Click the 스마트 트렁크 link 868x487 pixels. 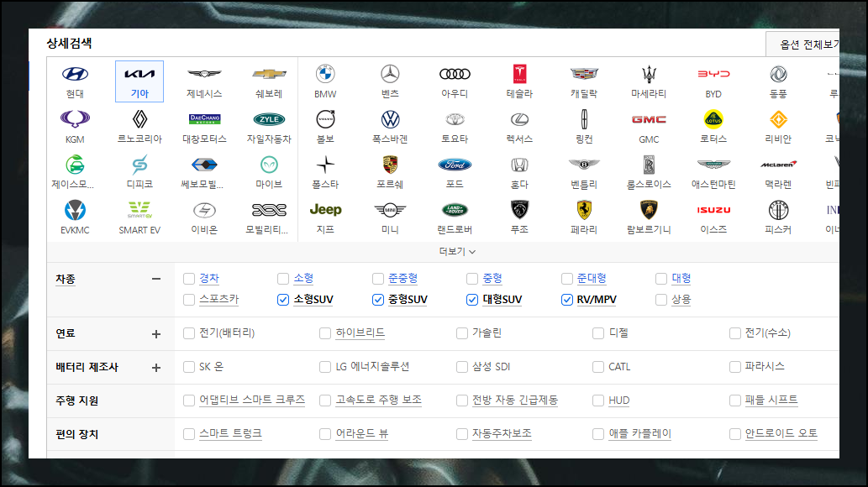(230, 433)
